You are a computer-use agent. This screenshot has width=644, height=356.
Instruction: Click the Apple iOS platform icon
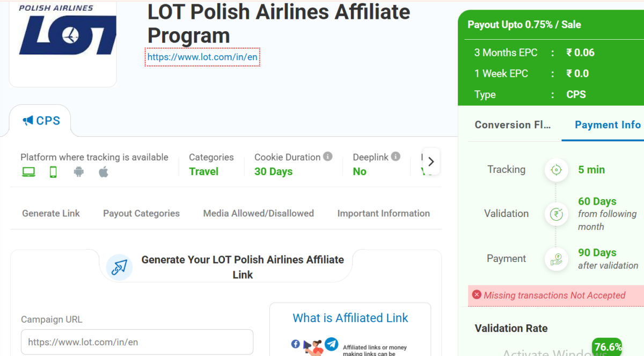pos(104,172)
